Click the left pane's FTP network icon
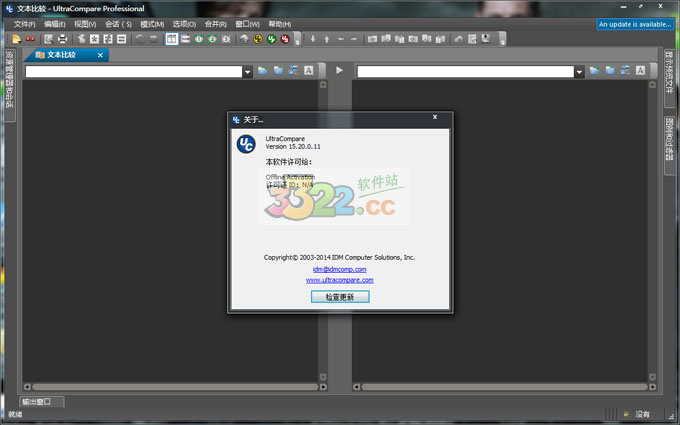Image resolution: width=680 pixels, height=425 pixels. 294,70
